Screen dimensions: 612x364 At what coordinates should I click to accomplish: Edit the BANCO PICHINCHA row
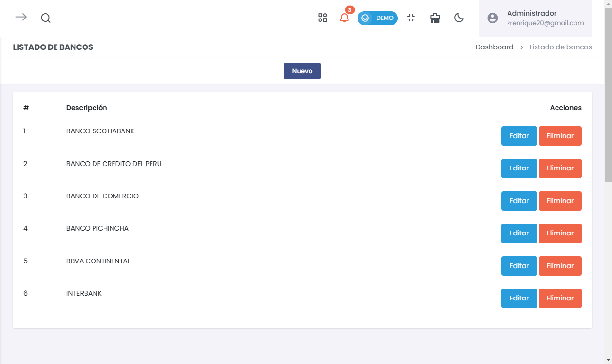519,233
